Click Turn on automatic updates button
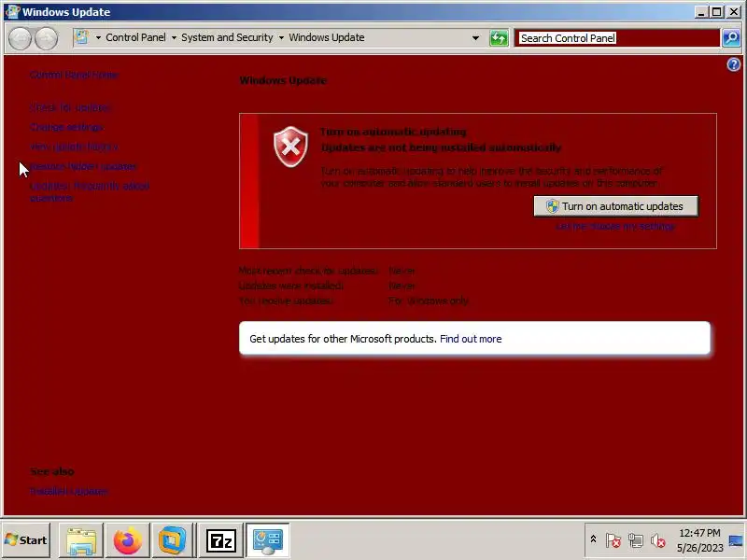 pos(615,206)
